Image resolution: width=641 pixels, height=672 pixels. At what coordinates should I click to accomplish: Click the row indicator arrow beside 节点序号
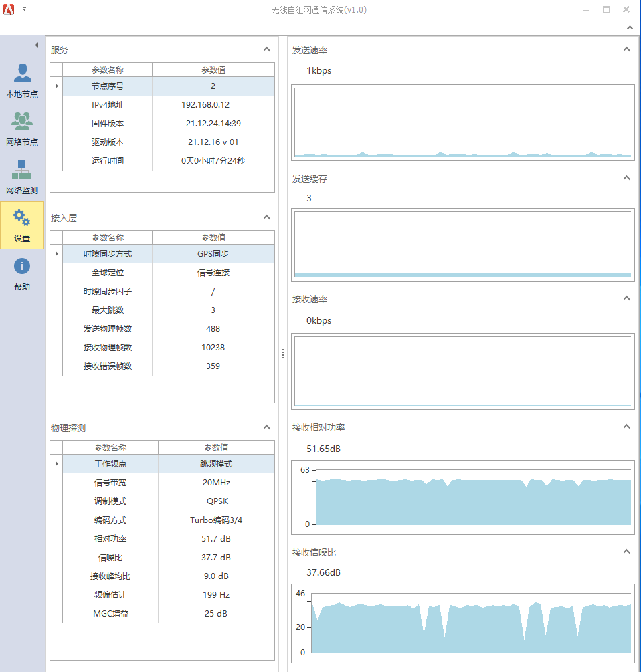point(57,86)
